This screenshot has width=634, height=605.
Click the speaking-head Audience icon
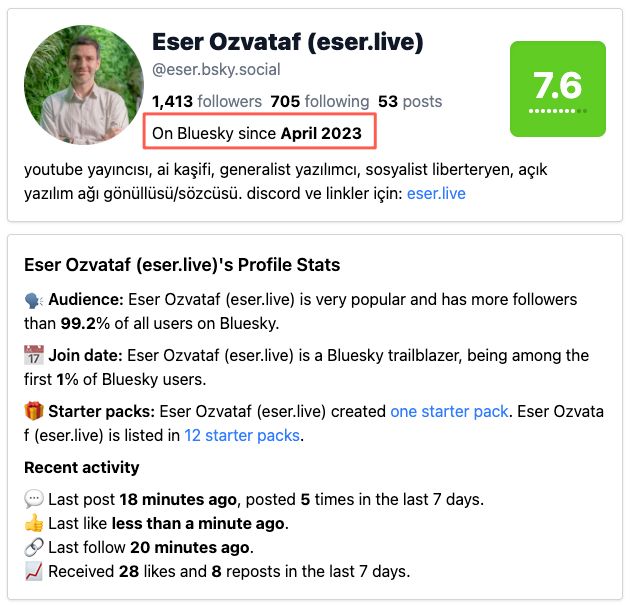click(34, 300)
